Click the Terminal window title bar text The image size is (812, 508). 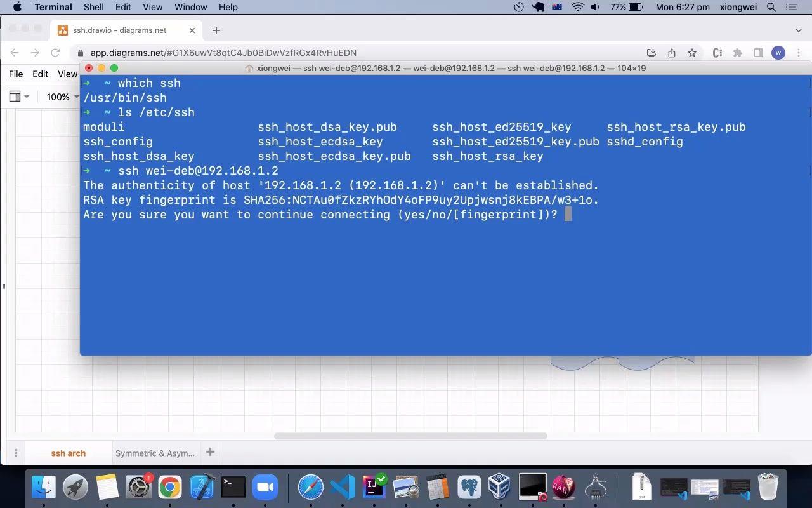tap(451, 68)
